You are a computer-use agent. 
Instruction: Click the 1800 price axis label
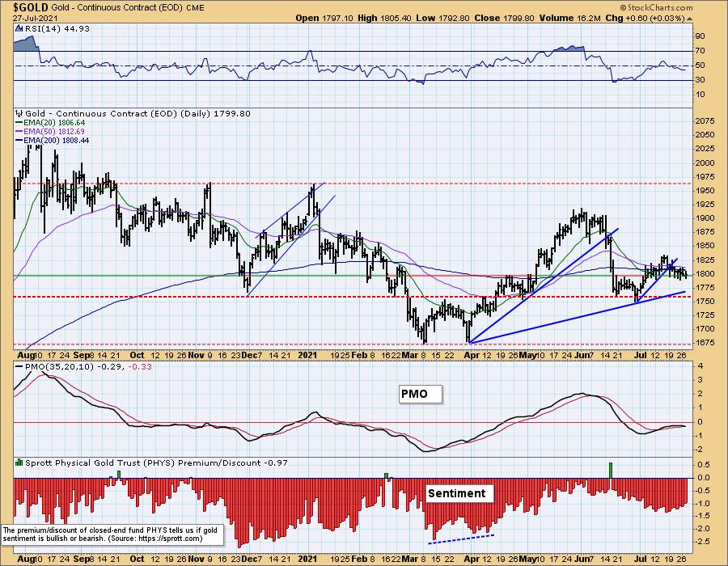705,274
